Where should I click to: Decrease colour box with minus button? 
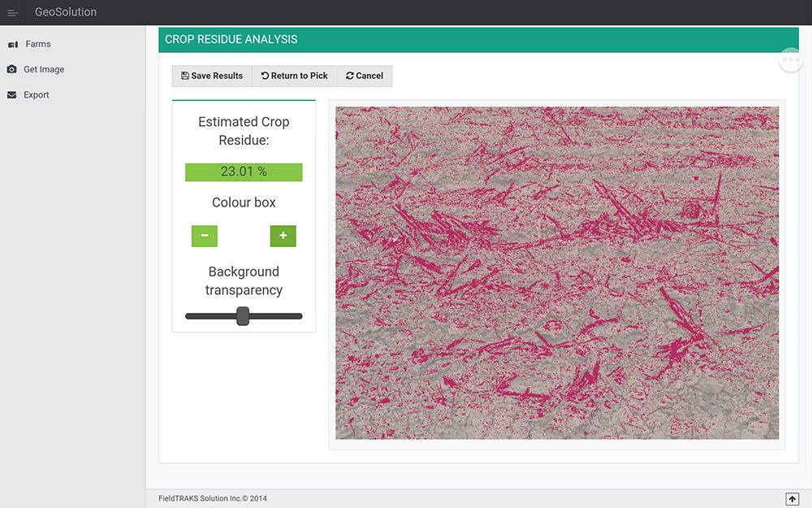(205, 236)
